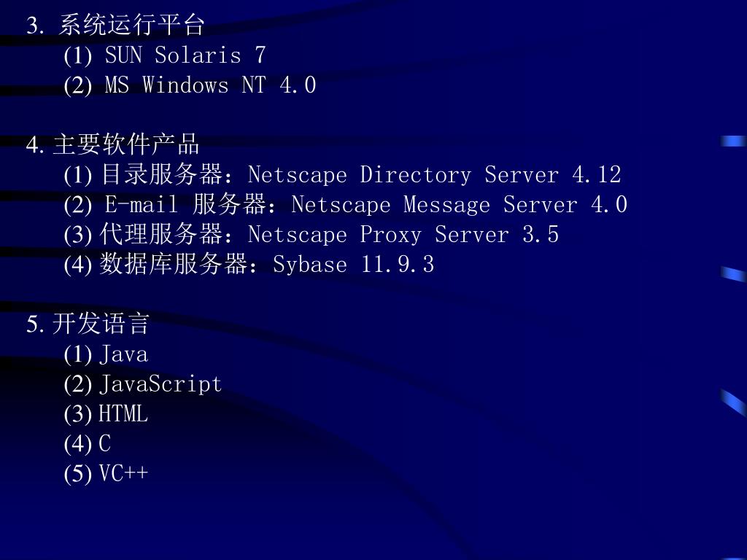Click the 代理服务器 label

[x=161, y=234]
